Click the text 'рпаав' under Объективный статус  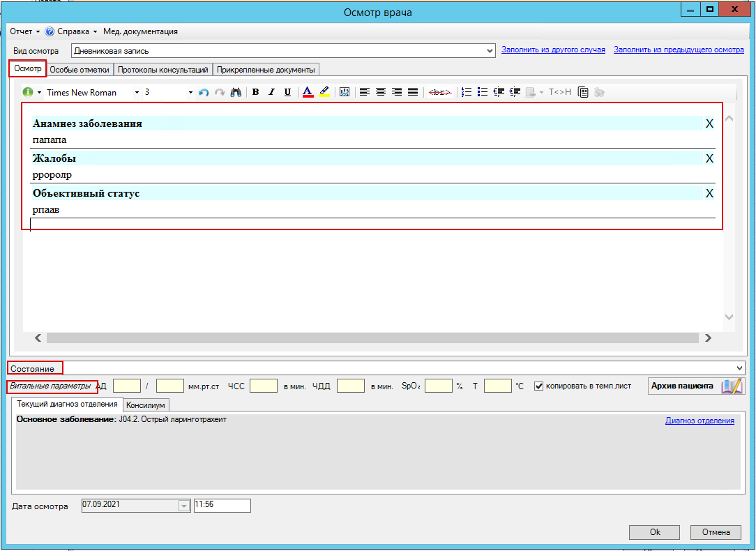(46, 210)
